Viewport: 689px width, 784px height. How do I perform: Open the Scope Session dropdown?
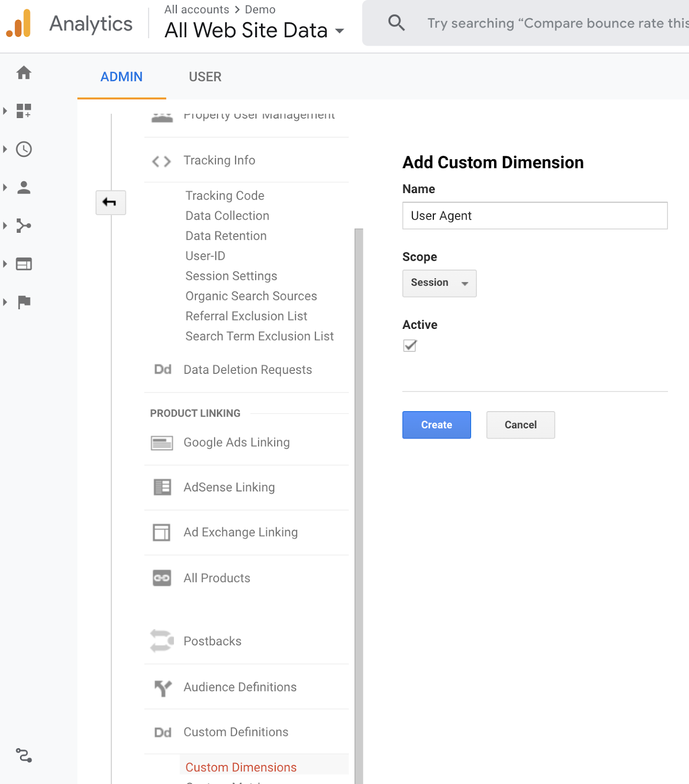tap(439, 283)
